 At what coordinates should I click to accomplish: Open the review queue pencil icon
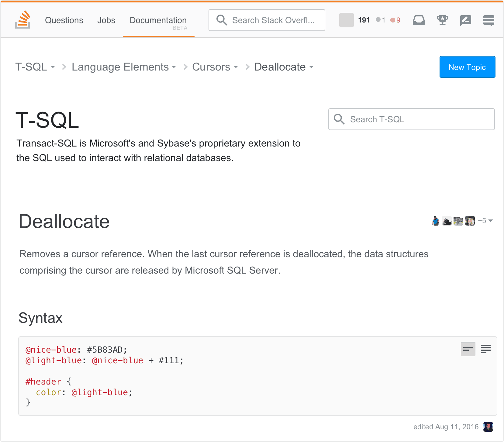tap(465, 20)
